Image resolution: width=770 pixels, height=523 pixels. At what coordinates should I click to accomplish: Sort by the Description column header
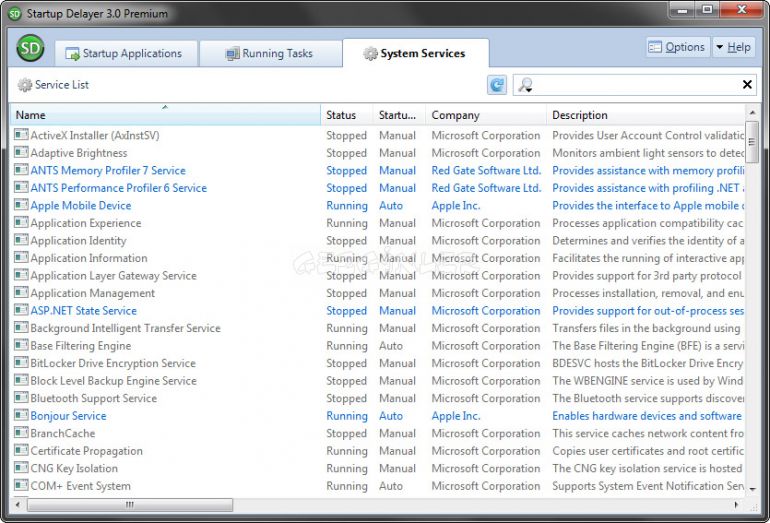point(646,115)
